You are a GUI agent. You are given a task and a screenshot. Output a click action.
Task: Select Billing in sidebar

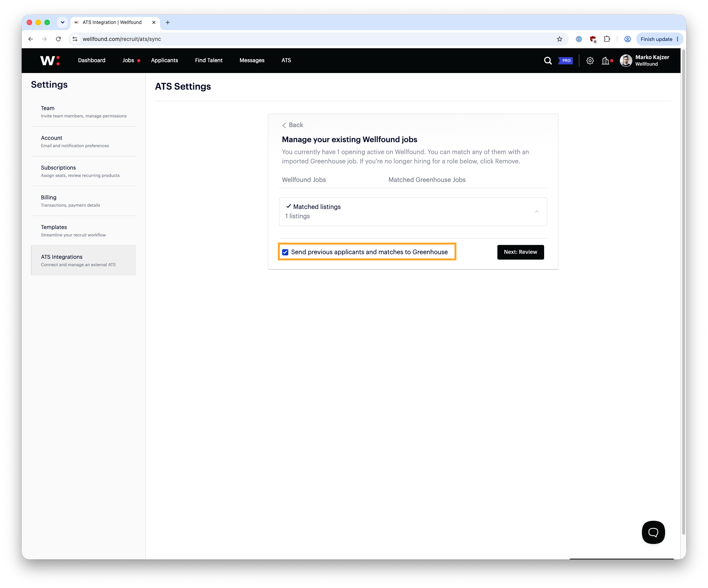(x=83, y=201)
